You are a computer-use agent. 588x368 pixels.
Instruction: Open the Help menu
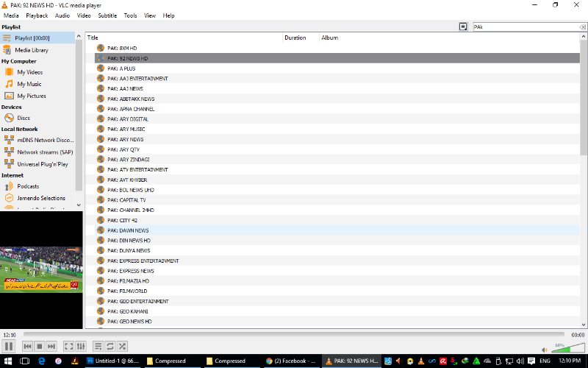(168, 15)
